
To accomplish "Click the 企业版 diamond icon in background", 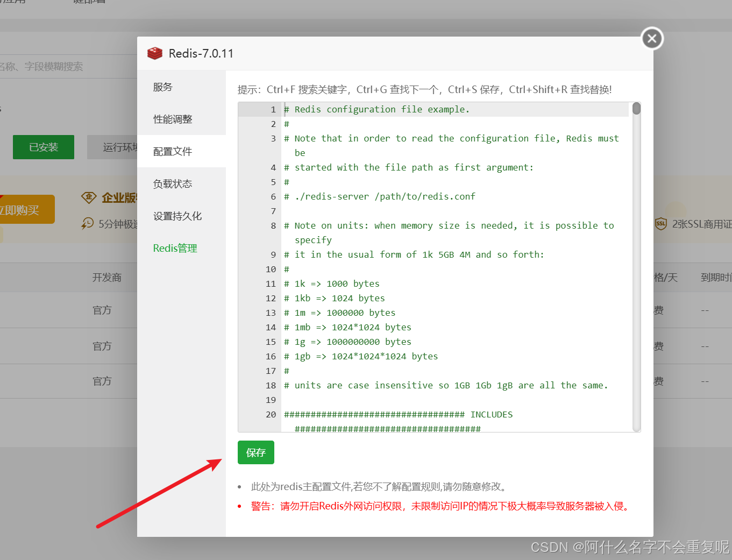I will coord(89,197).
